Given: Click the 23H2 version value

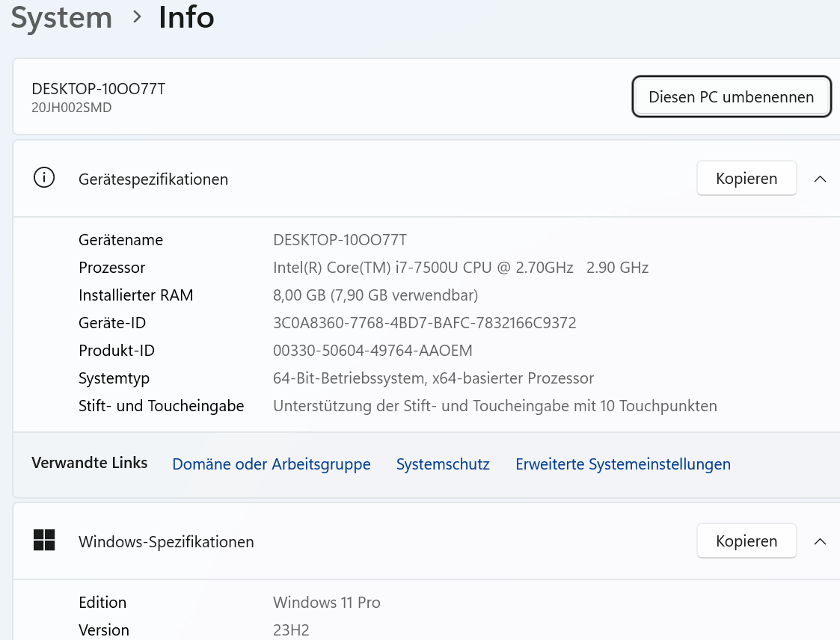Looking at the screenshot, I should click(292, 630).
